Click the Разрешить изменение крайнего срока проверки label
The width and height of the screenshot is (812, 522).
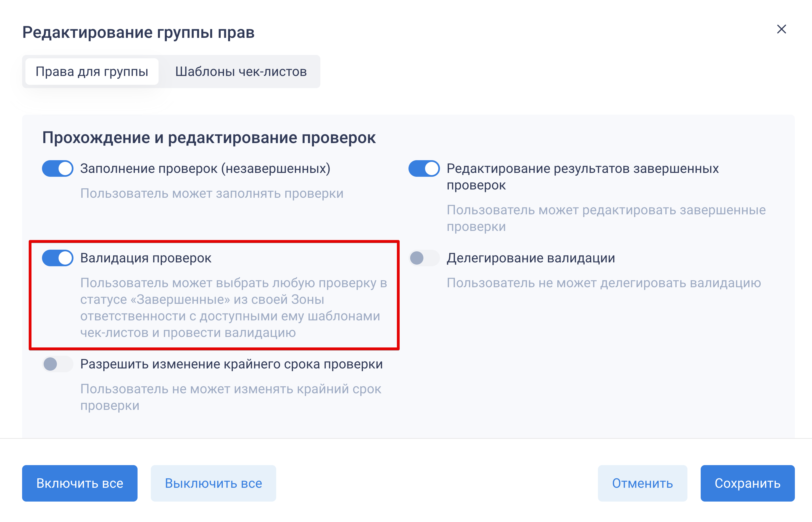[x=231, y=364]
